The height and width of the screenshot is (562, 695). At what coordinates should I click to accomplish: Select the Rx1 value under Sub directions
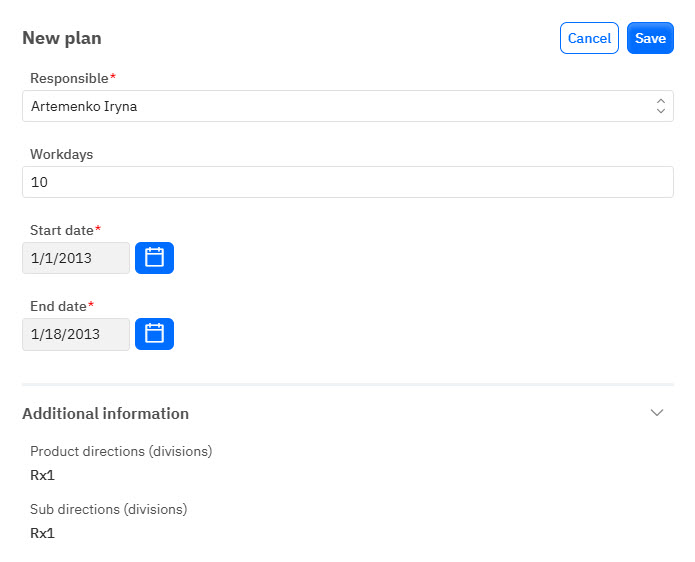43,533
